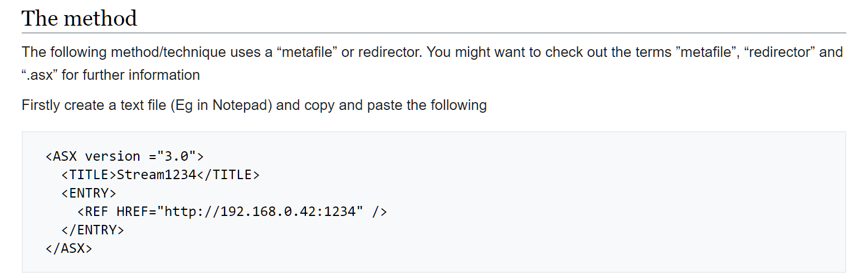This screenshot has width=868, height=274.
Task: Click the “.asx” term in the paragraph
Action: tap(40, 75)
